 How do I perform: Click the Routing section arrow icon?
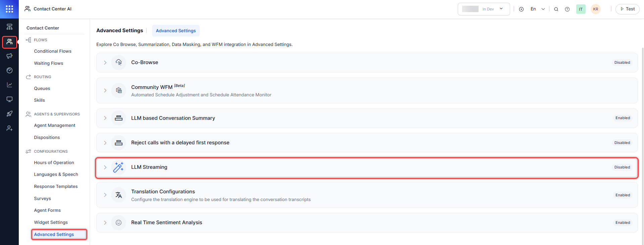coord(29,77)
